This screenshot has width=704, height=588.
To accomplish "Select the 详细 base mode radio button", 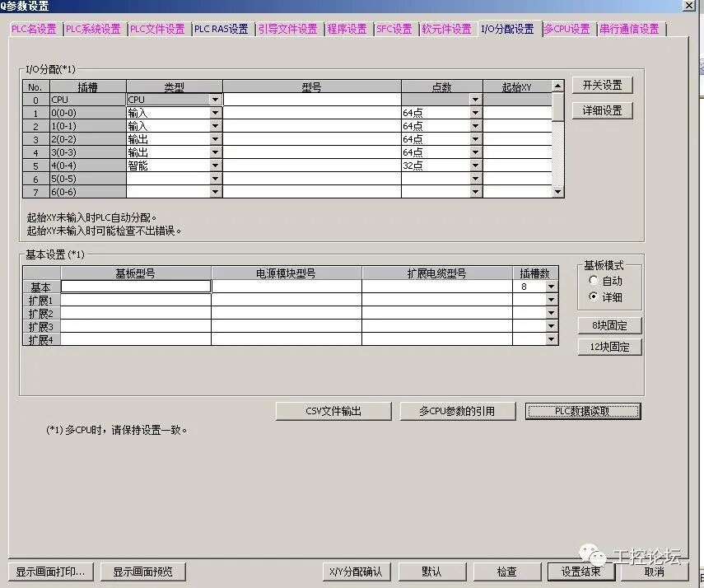I will click(593, 296).
